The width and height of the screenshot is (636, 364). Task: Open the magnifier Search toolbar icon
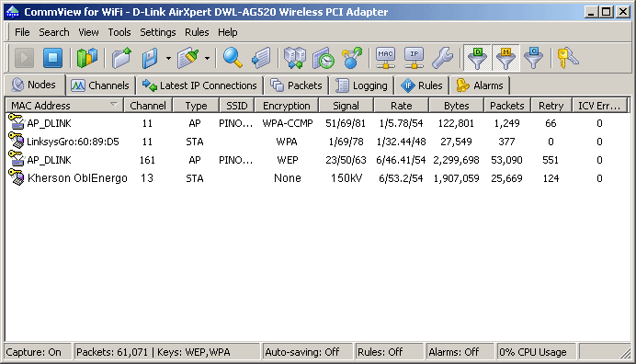233,58
